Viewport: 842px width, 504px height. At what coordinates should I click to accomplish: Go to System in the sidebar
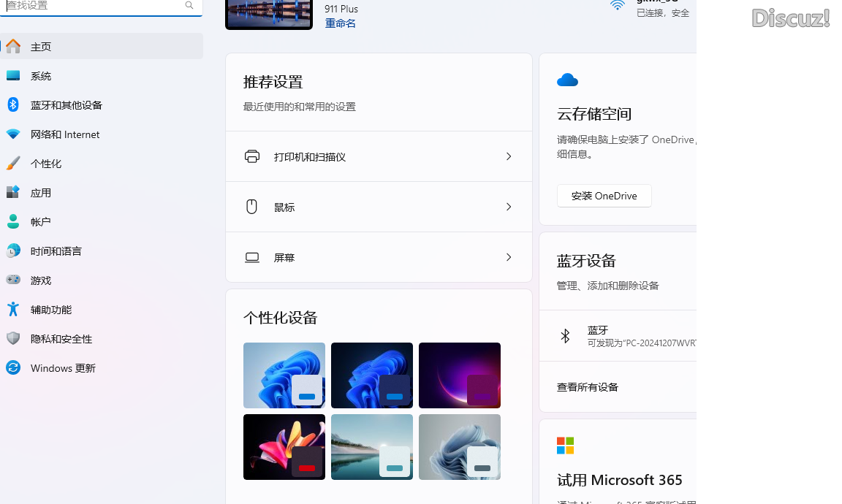pos(41,76)
